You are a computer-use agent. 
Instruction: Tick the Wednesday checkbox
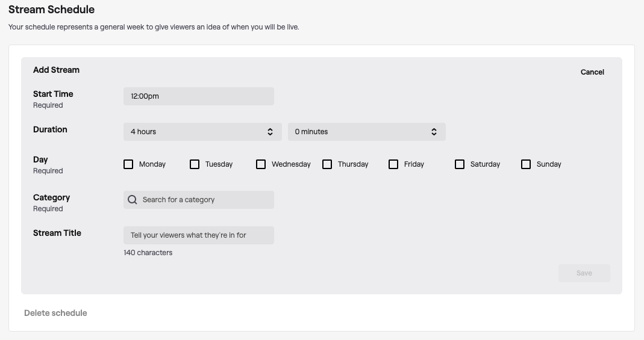[261, 164]
